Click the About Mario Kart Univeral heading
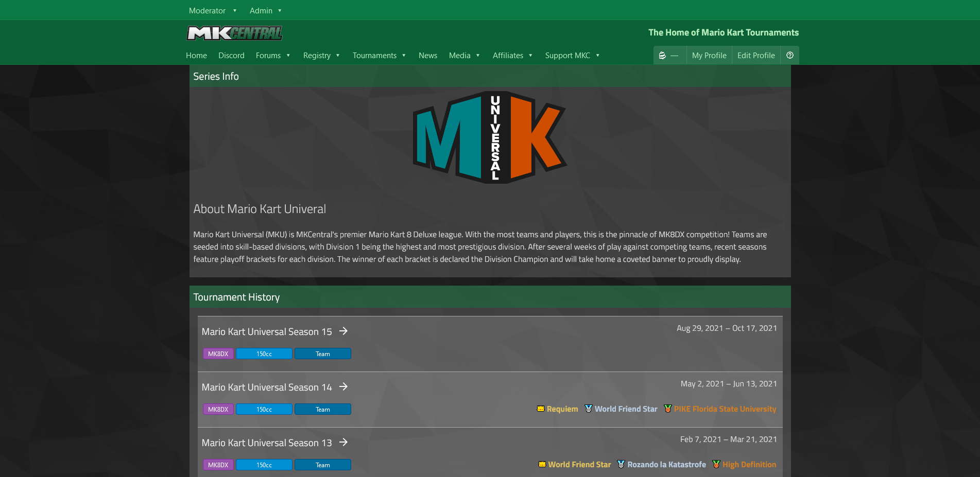Viewport: 980px width, 477px height. pos(260,209)
